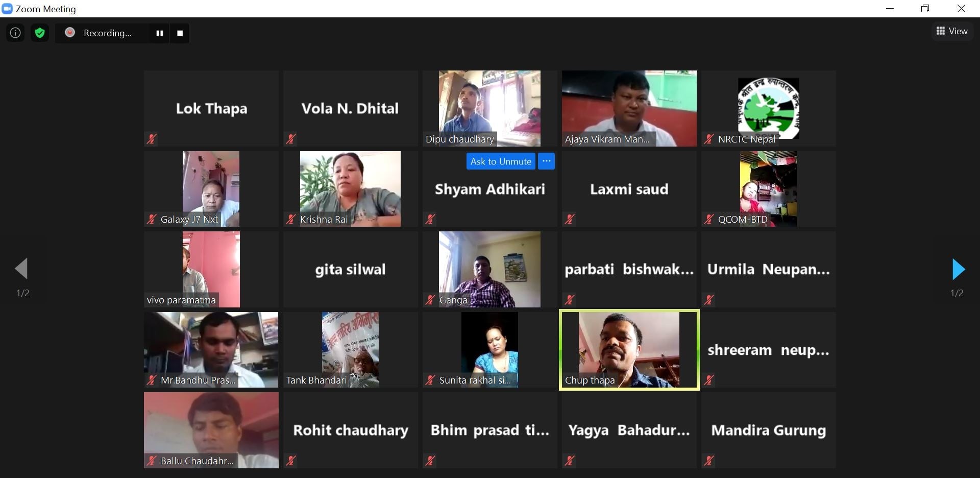
Task: Select Chup thapa's highlighted video tile
Action: click(x=629, y=350)
